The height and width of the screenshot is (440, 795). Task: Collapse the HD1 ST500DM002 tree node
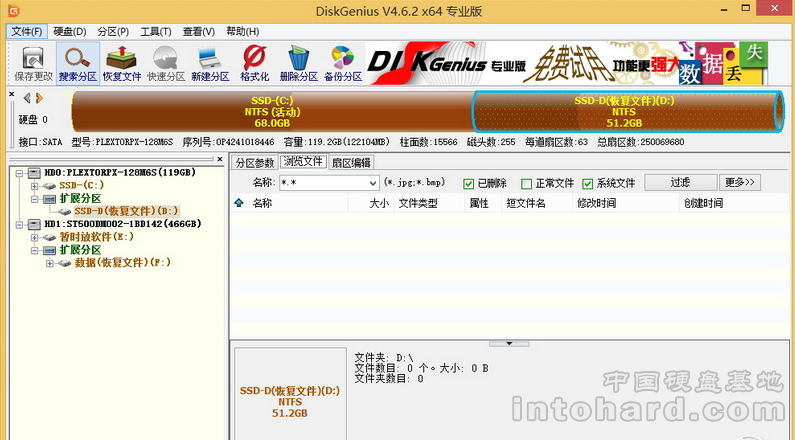[19, 225]
